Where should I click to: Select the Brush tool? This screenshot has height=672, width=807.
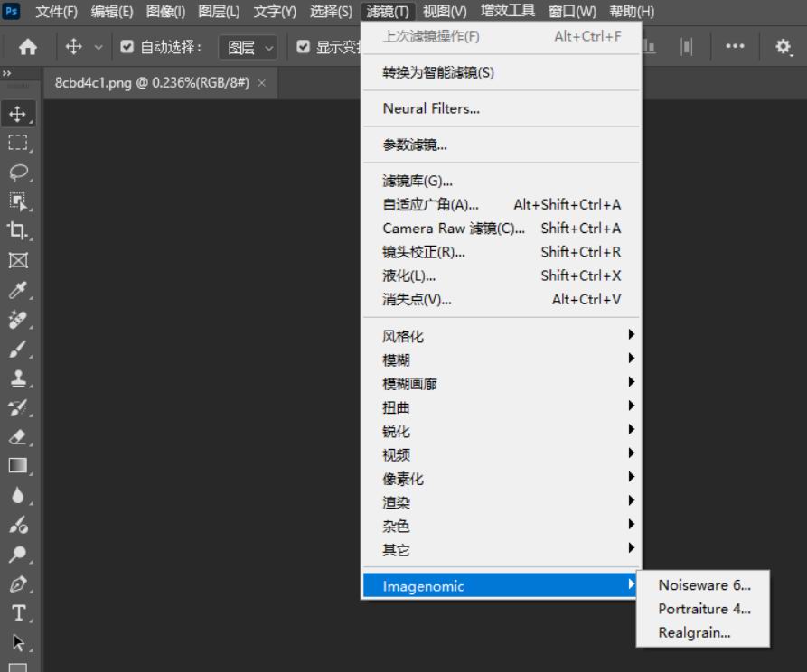coord(18,349)
